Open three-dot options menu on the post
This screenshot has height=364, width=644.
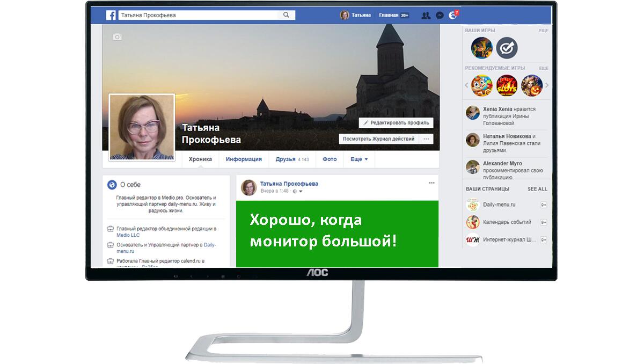[x=431, y=183]
